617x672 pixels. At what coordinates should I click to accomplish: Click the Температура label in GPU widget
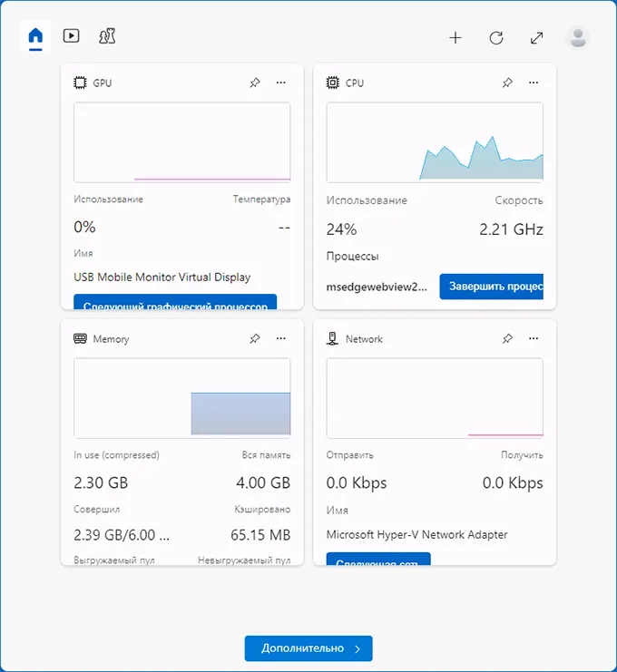coord(261,200)
